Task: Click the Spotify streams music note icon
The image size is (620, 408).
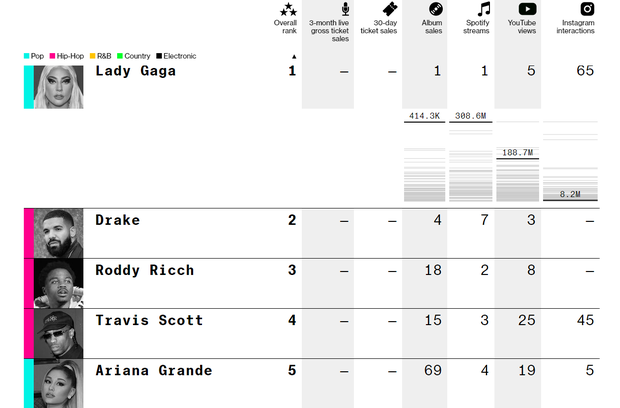Action: [x=484, y=9]
